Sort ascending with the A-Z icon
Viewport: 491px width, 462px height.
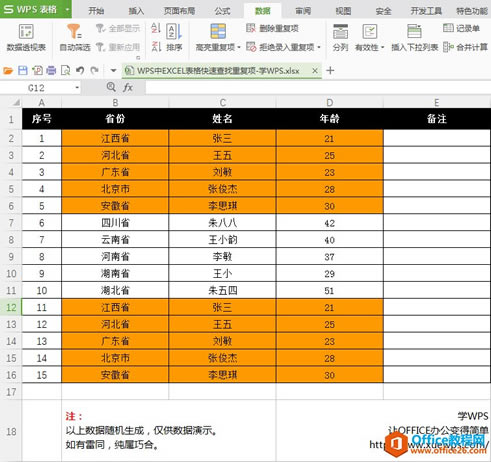(x=156, y=28)
